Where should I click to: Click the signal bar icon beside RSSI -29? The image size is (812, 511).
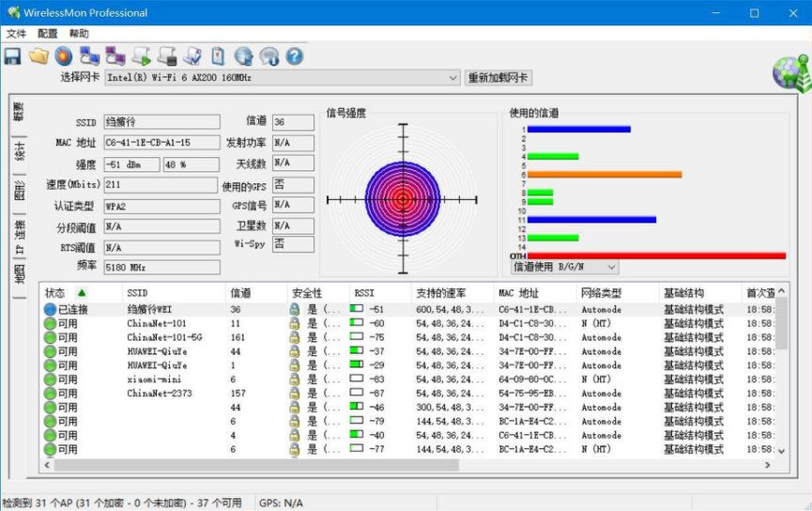357,364
